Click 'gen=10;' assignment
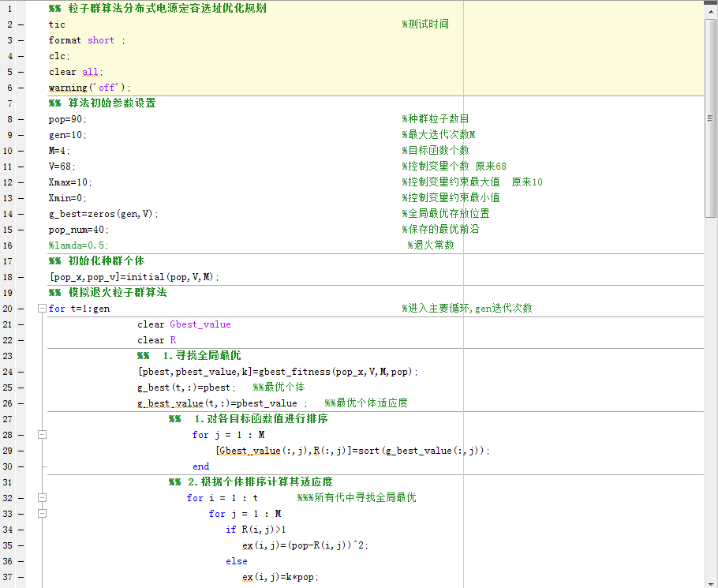This screenshot has width=718, height=588. coord(67,135)
